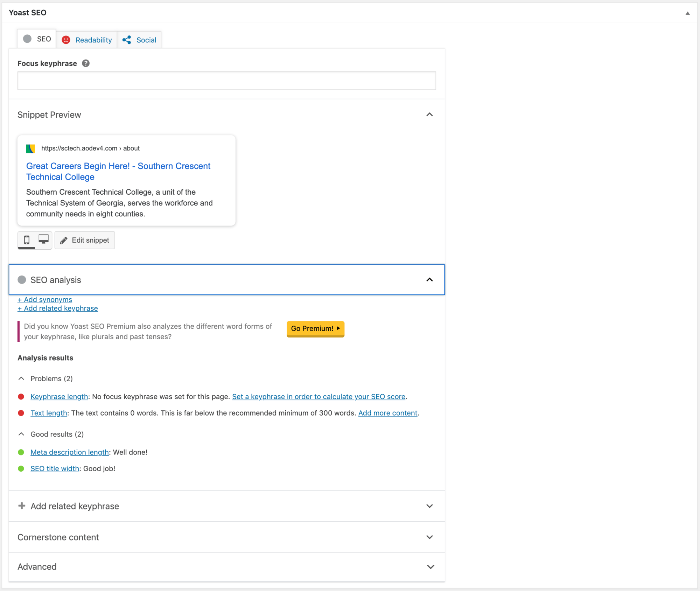Switch to the Social tab
Screen dimensions: 700x591
coord(139,40)
